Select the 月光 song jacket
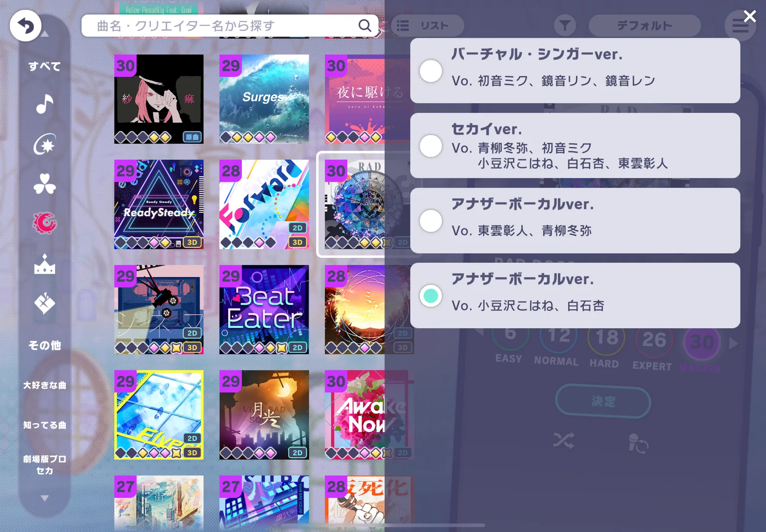 pos(264,415)
